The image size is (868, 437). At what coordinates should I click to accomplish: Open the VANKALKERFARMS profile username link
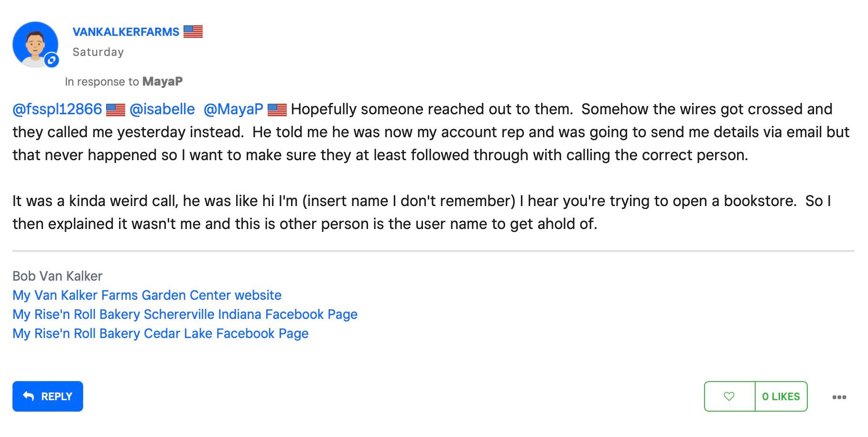126,32
